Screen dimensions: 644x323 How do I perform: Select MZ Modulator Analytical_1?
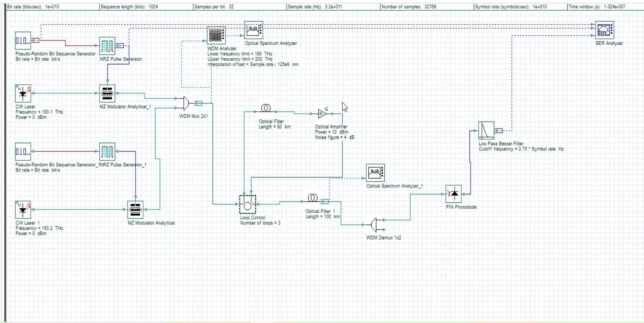[x=107, y=93]
